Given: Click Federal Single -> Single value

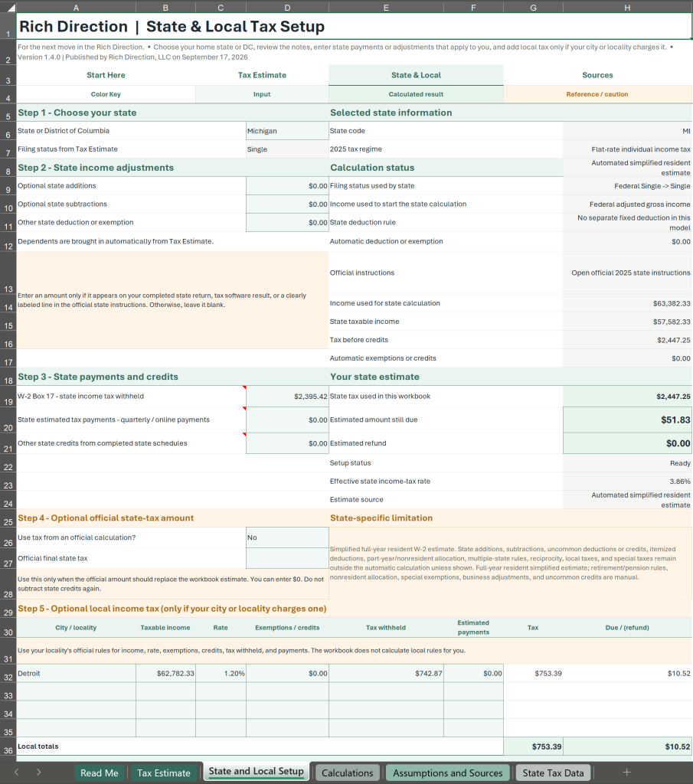Looking at the screenshot, I should 627,185.
